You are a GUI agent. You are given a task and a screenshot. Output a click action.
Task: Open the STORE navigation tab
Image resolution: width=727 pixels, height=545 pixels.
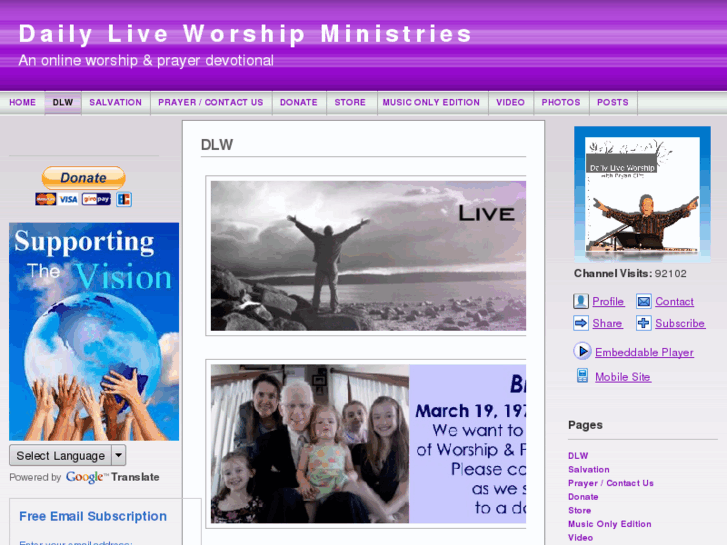(351, 103)
